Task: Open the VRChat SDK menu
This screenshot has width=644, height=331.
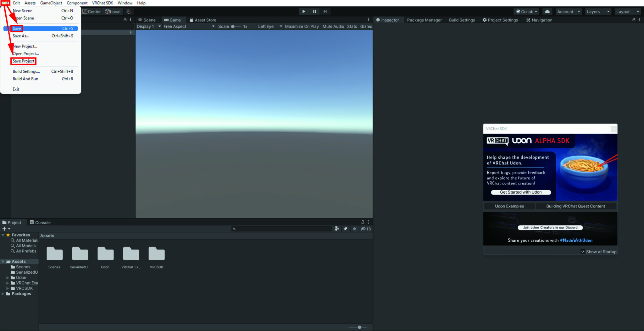Action: (x=103, y=3)
